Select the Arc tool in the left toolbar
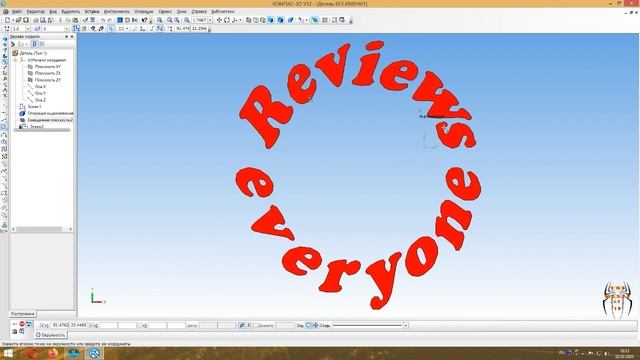 pyautogui.click(x=4, y=134)
